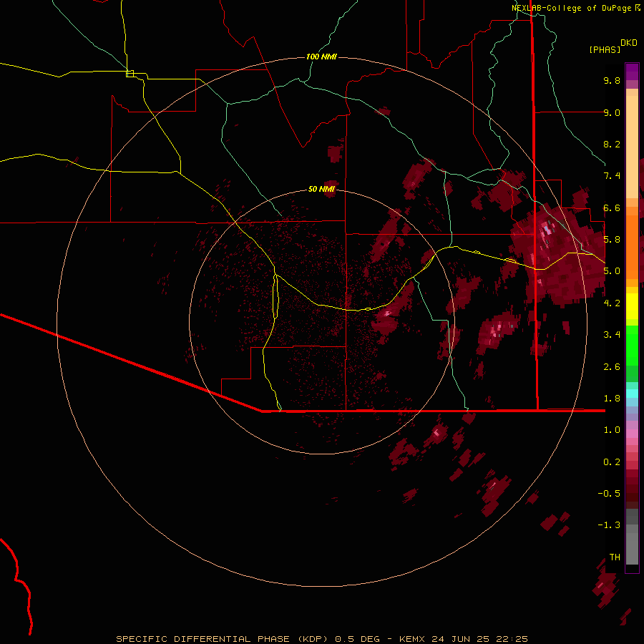The width and height of the screenshot is (644, 644).
Task: Click the TH legend label
Action: [x=615, y=557]
